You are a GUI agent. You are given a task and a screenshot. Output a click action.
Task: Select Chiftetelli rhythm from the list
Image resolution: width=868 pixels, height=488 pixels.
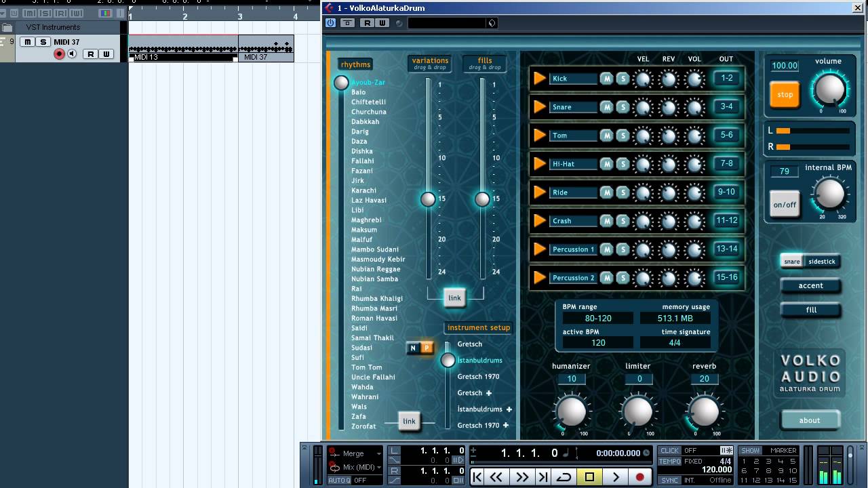pyautogui.click(x=368, y=102)
